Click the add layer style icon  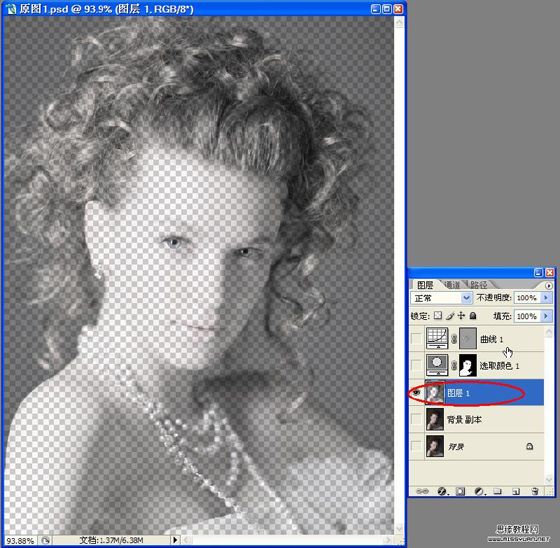[x=442, y=492]
